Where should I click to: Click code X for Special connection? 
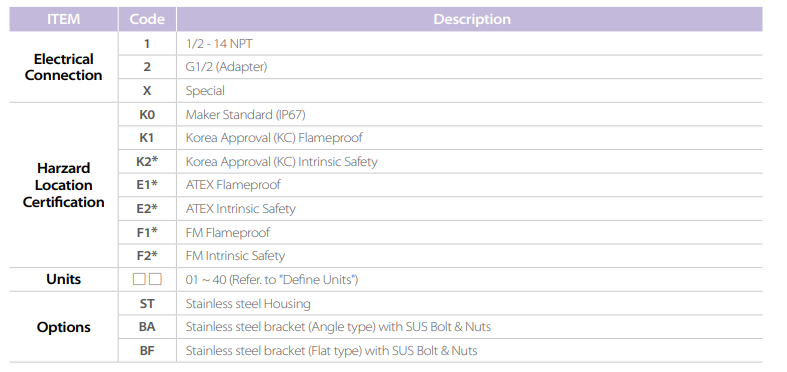(x=147, y=91)
